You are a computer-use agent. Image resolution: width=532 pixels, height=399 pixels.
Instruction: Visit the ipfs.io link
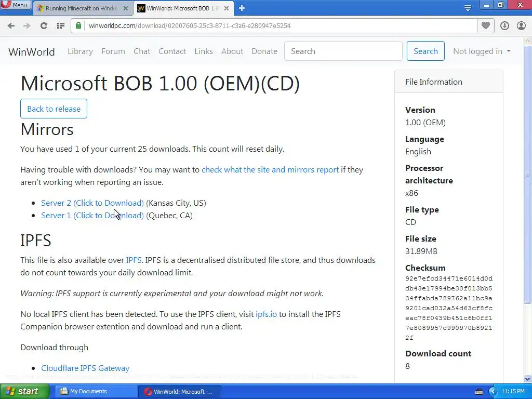[x=266, y=314]
